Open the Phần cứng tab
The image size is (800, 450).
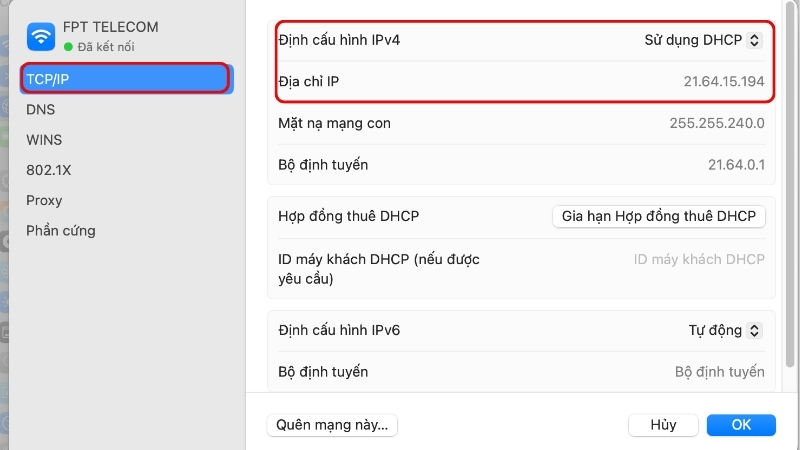61,231
